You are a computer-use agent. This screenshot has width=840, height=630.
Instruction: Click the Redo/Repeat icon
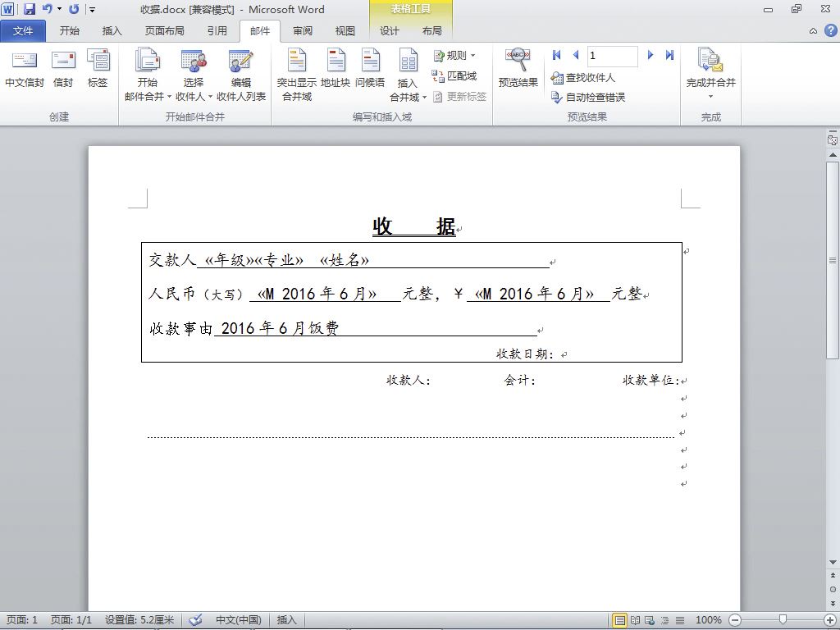tap(74, 9)
